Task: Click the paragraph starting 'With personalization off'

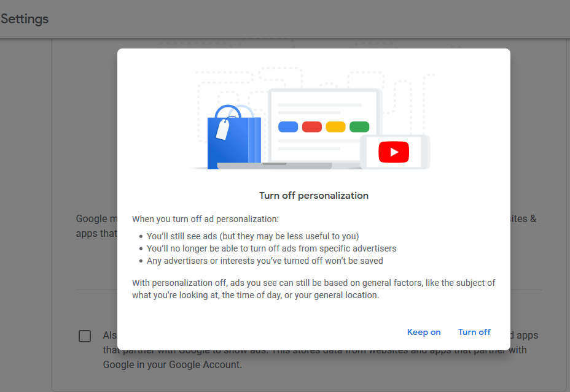Action: click(x=313, y=289)
